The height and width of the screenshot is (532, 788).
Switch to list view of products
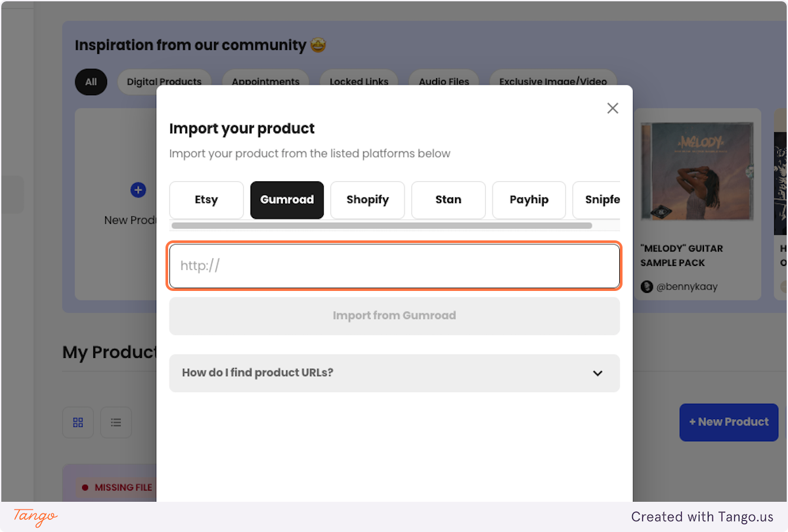(116, 422)
